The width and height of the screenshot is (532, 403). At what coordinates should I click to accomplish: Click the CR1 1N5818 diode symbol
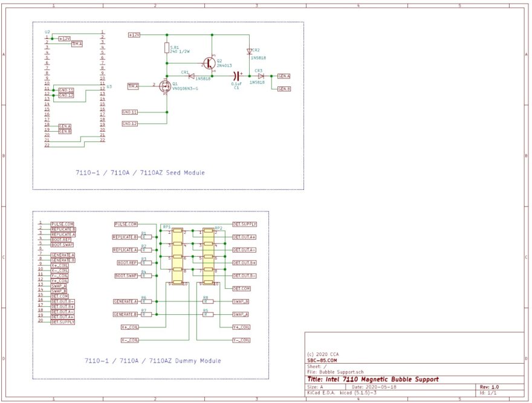(x=191, y=76)
